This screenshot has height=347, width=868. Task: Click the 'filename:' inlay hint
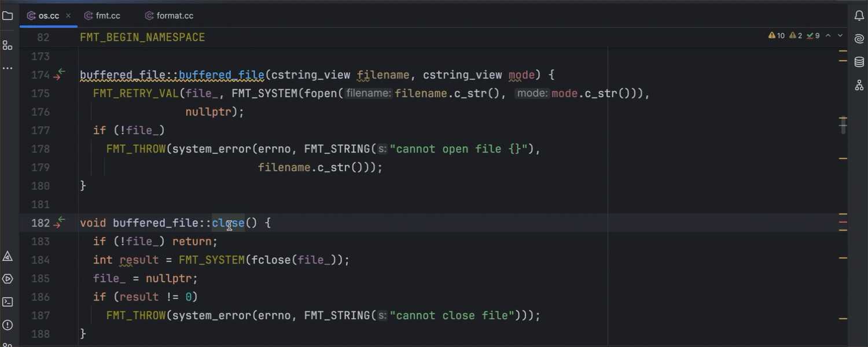tap(369, 93)
